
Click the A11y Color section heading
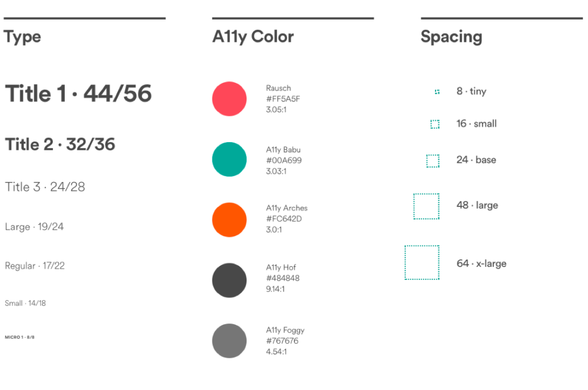click(253, 37)
